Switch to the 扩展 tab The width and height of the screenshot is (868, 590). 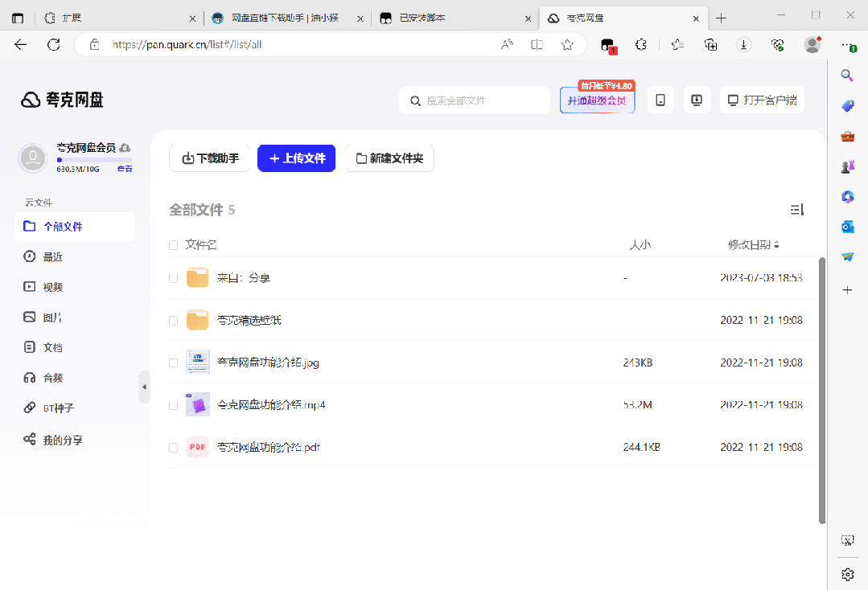[x=120, y=18]
